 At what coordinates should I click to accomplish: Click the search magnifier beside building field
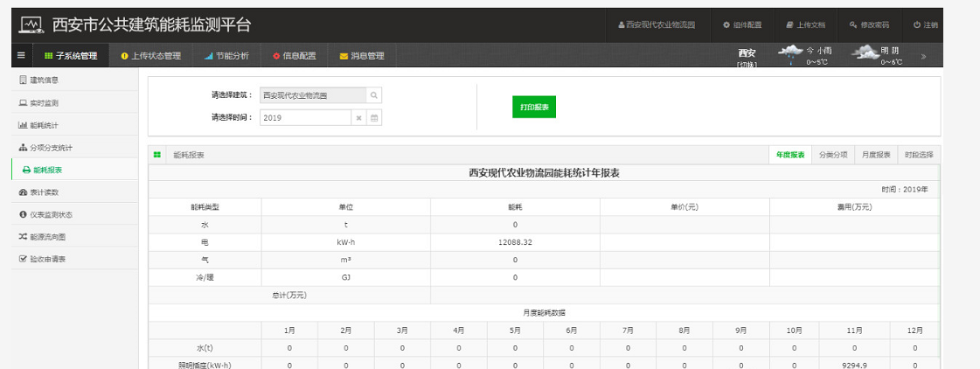374,95
